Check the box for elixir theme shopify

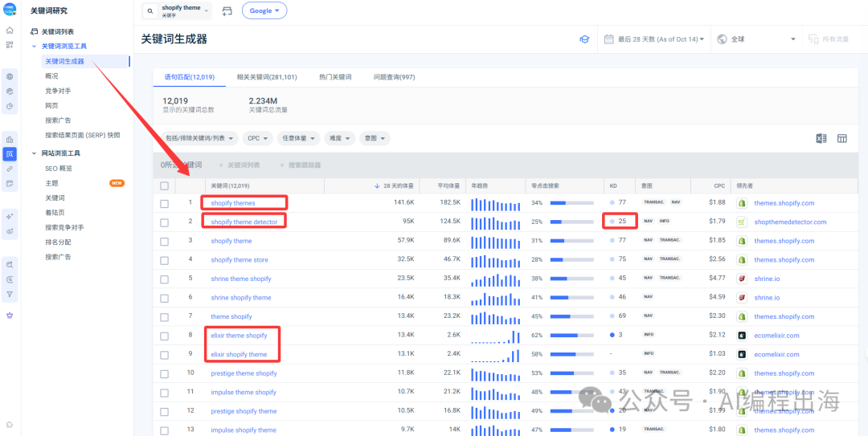tap(164, 336)
